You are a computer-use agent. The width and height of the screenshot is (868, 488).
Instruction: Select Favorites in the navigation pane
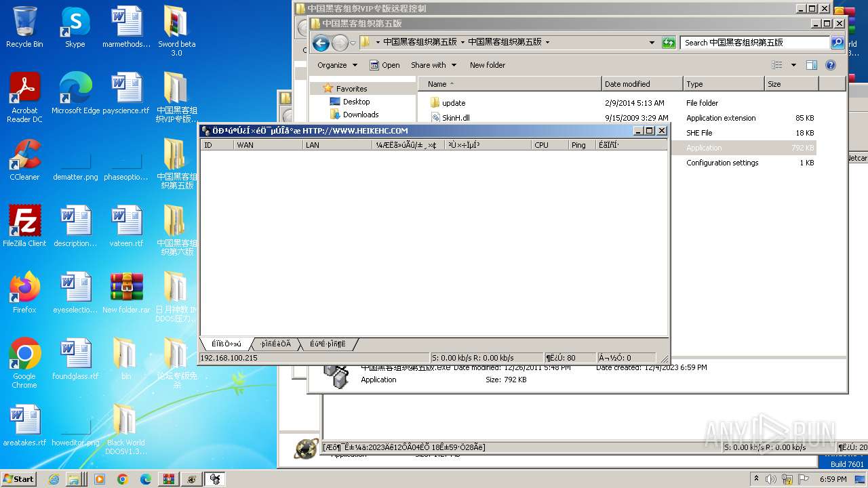coord(351,89)
